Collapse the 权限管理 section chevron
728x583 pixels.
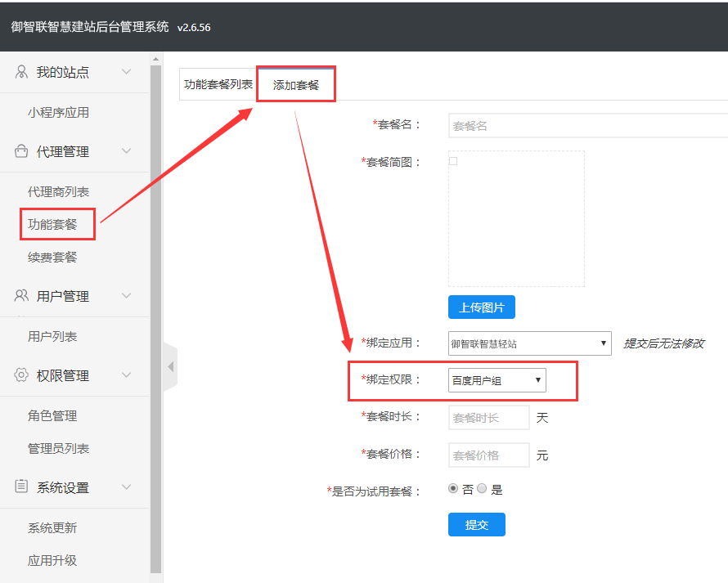(x=127, y=375)
